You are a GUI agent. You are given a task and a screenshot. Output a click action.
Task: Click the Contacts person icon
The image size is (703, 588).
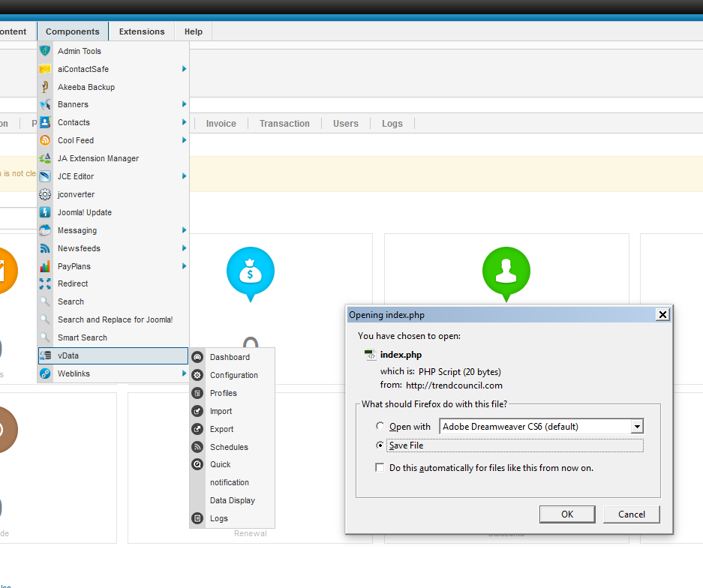(x=45, y=122)
